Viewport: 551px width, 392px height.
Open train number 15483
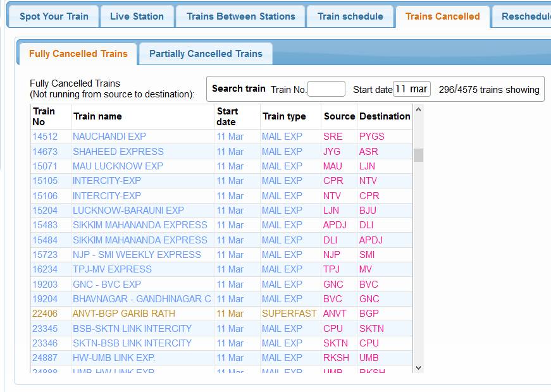tap(45, 225)
